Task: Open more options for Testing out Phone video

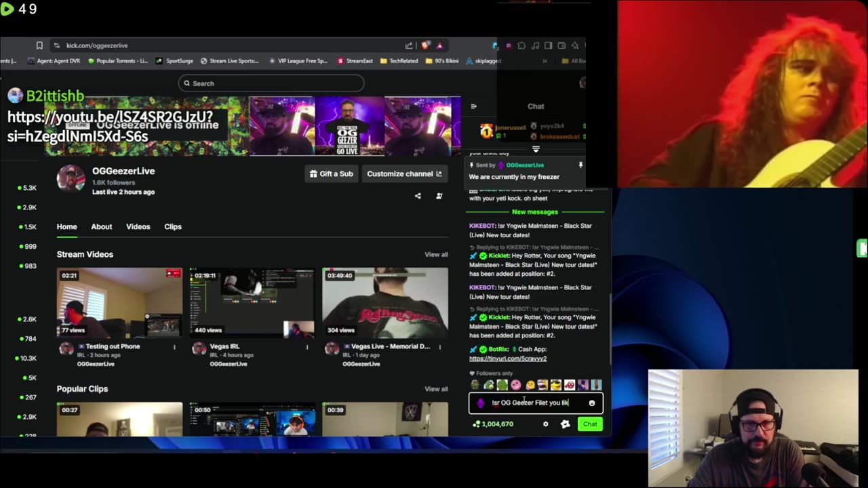Action: 174,347
